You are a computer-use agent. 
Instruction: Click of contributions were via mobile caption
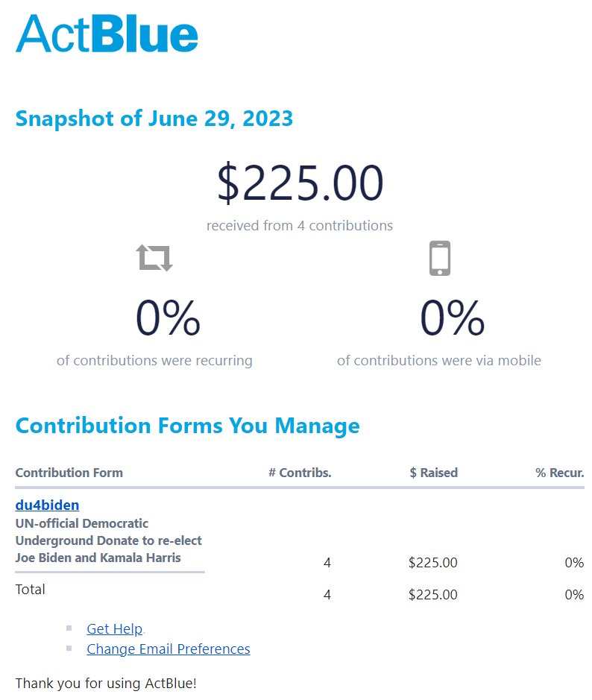coord(439,360)
